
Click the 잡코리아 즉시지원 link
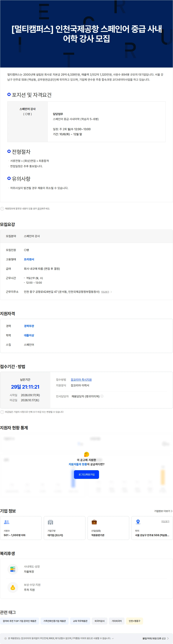pos(81,379)
